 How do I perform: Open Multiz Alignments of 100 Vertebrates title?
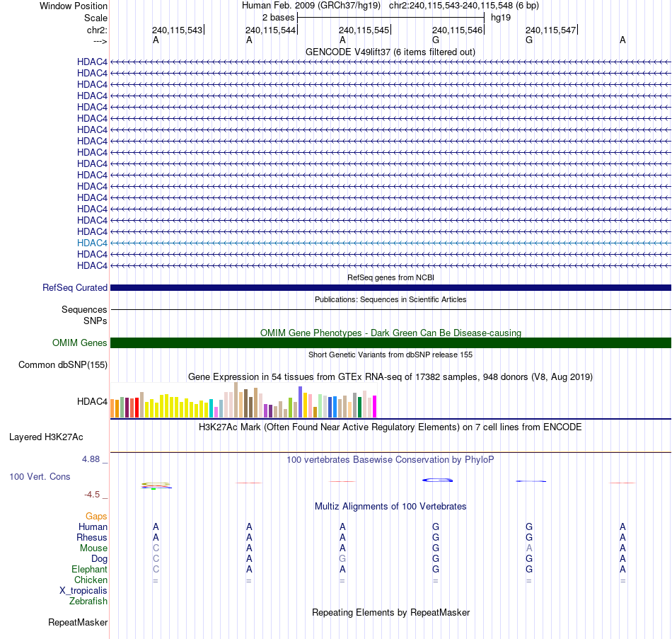click(390, 507)
